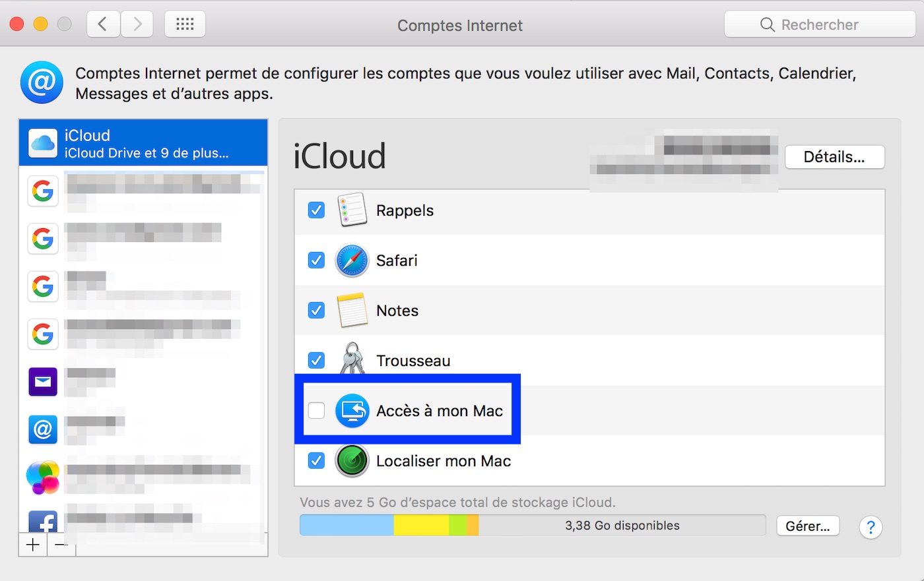
Task: Disable the Notes checkbox
Action: tap(317, 311)
